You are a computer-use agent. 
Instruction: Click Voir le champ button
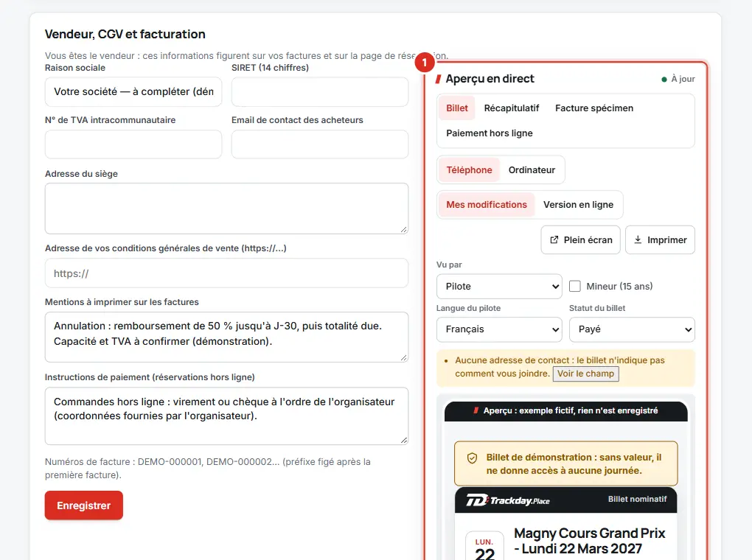(585, 374)
